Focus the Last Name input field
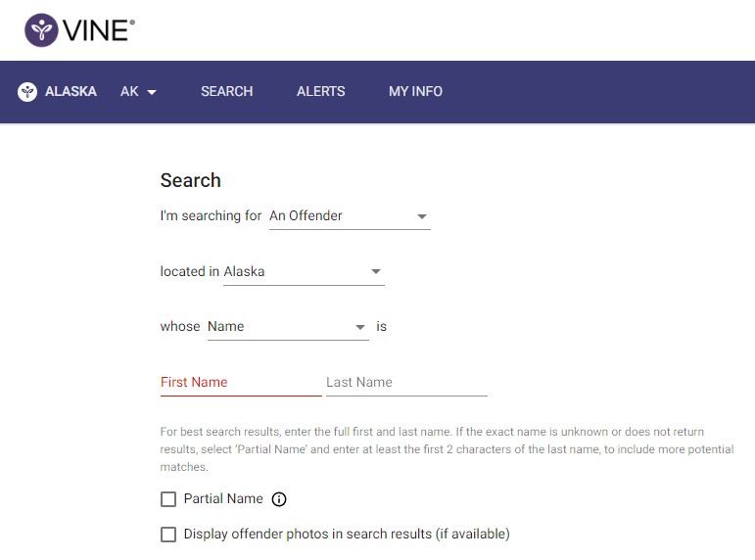This screenshot has width=755, height=560. 405,383
